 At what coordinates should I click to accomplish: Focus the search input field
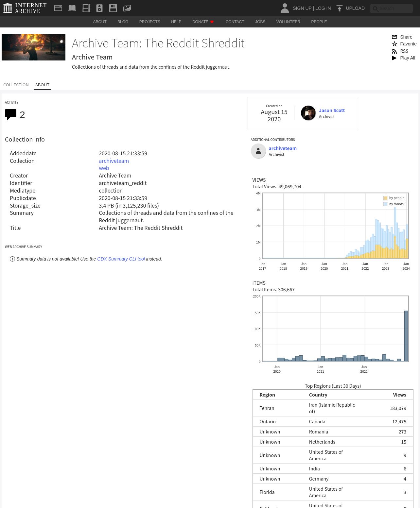point(392,8)
